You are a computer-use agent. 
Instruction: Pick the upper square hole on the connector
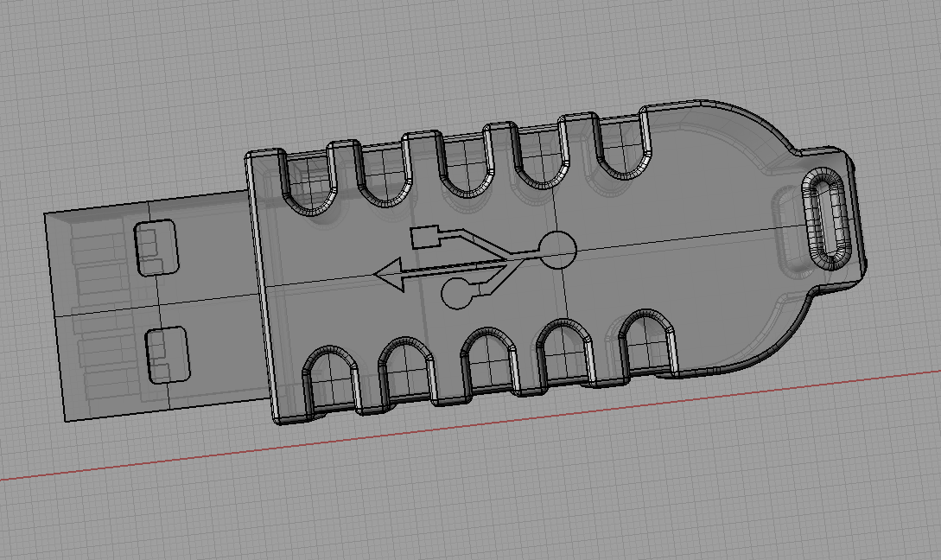coord(156,248)
